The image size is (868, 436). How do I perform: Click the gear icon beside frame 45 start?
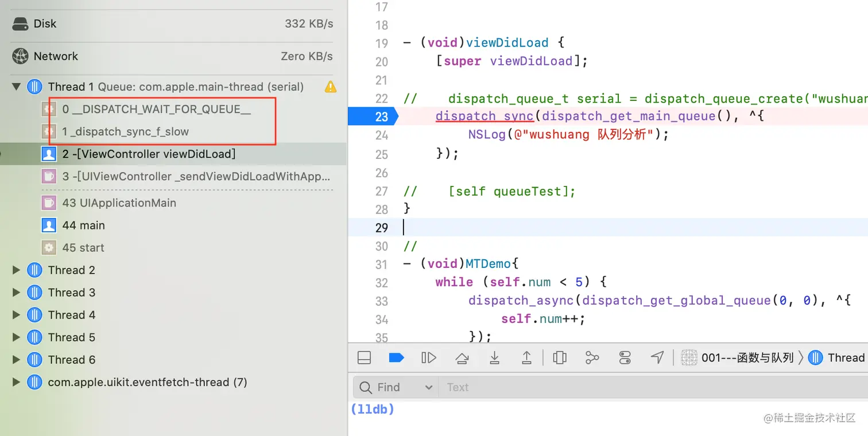tap(49, 248)
